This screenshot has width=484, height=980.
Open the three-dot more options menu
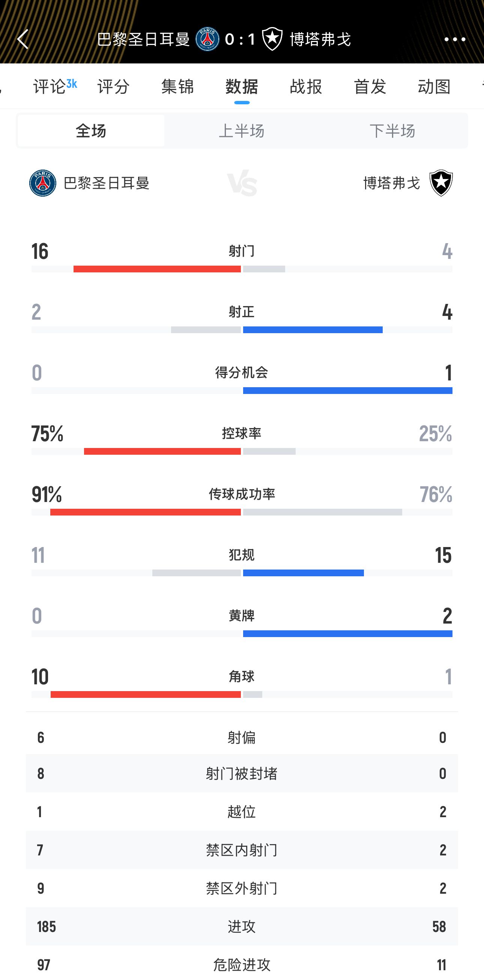coord(455,39)
